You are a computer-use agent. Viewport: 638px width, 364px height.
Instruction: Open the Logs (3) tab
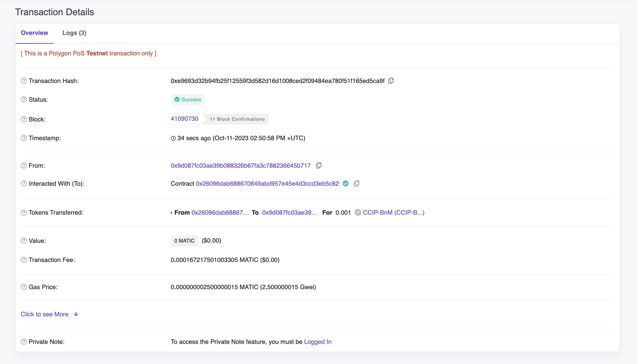click(74, 33)
